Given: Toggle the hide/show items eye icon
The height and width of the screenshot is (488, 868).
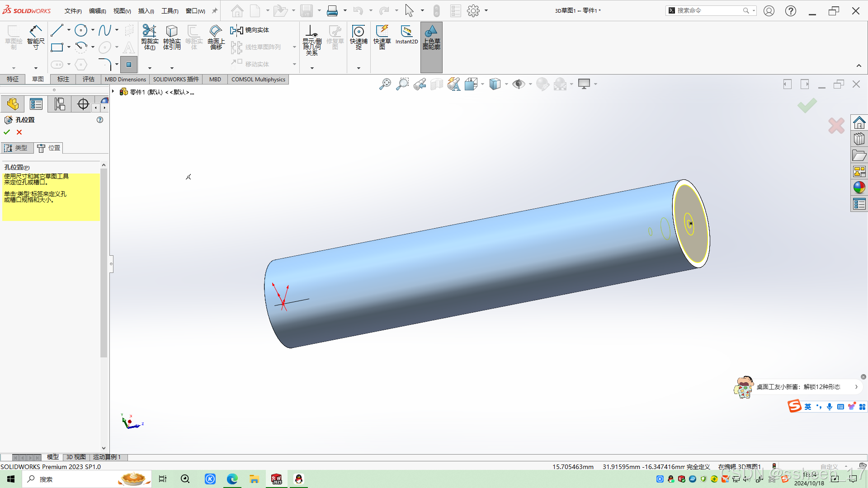Looking at the screenshot, I should pos(519,84).
